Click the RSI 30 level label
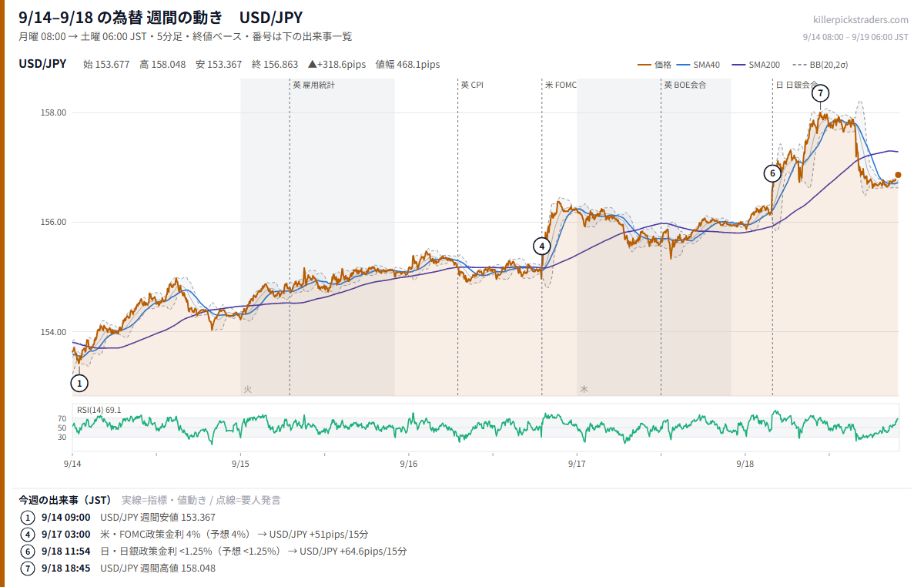This screenshot has height=587, width=924. [62, 437]
